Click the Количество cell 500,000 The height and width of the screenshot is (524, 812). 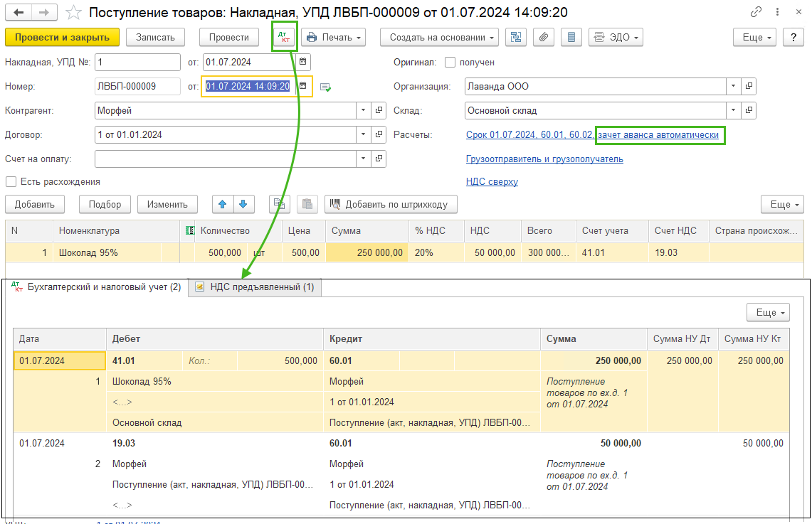tap(221, 252)
